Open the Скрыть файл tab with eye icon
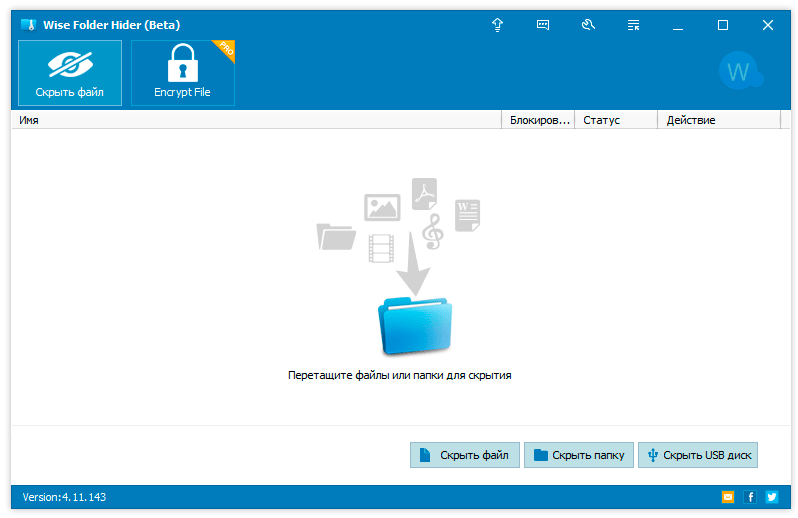The height and width of the screenshot is (518, 798). coord(70,73)
